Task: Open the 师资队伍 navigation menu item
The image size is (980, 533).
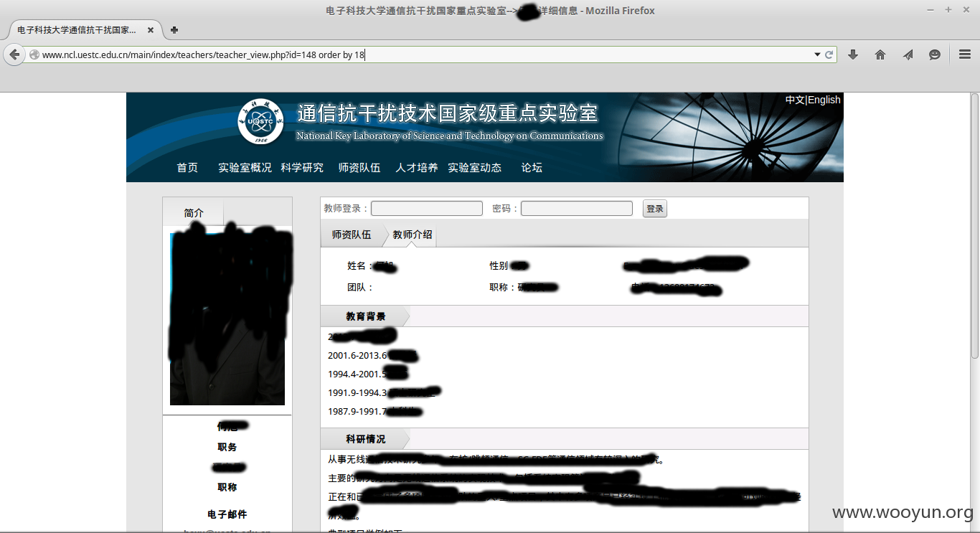Action: pos(359,167)
